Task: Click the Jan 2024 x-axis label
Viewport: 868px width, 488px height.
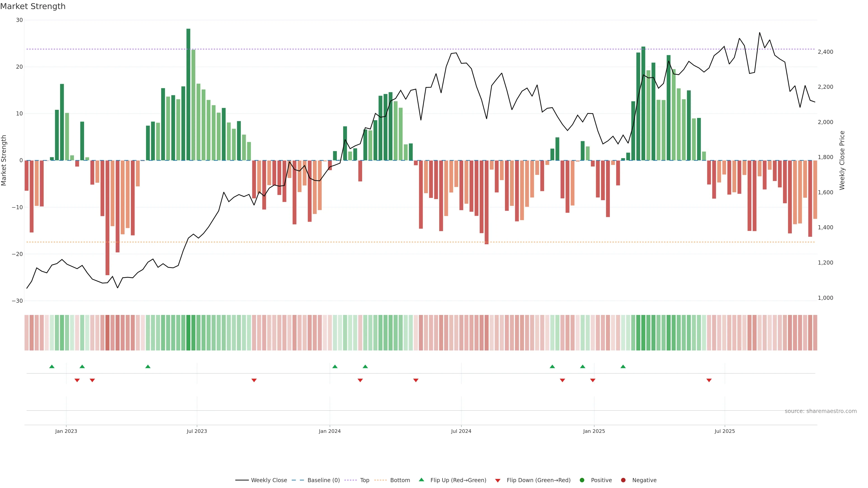Action: (330, 431)
